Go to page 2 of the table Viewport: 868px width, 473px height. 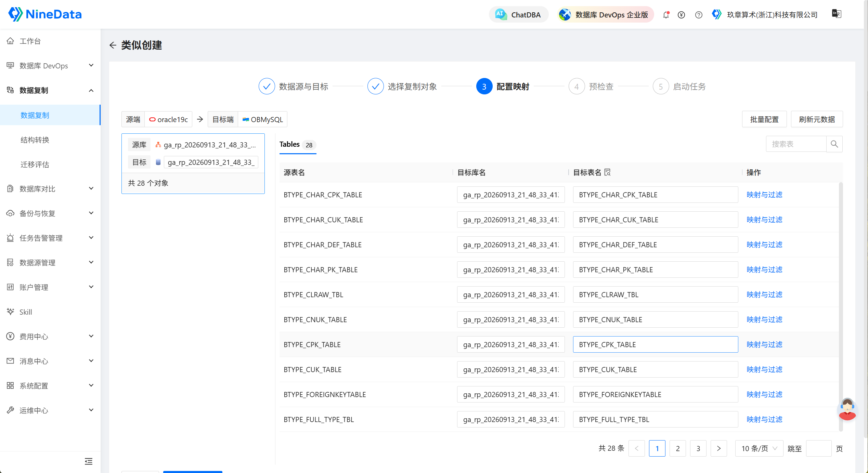[x=678, y=448]
